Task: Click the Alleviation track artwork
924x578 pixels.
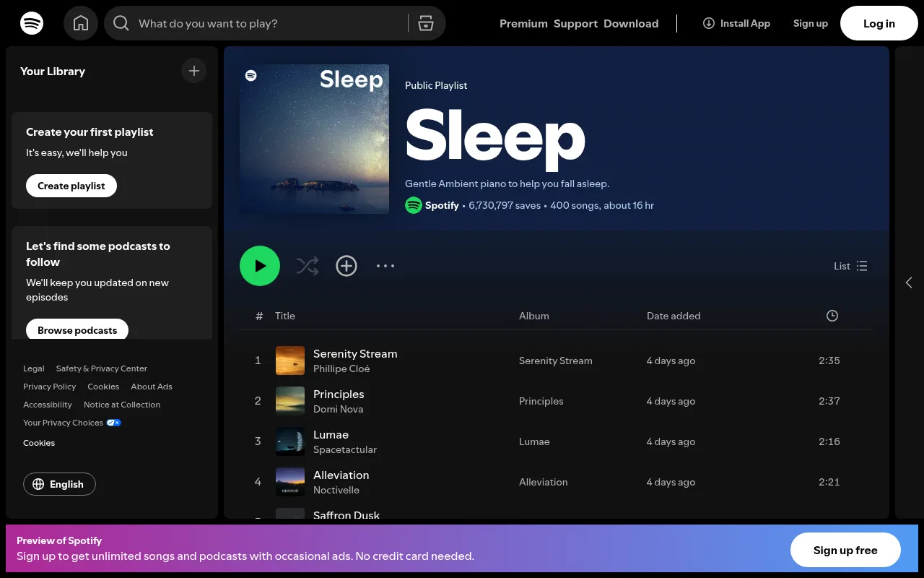Action: (290, 482)
